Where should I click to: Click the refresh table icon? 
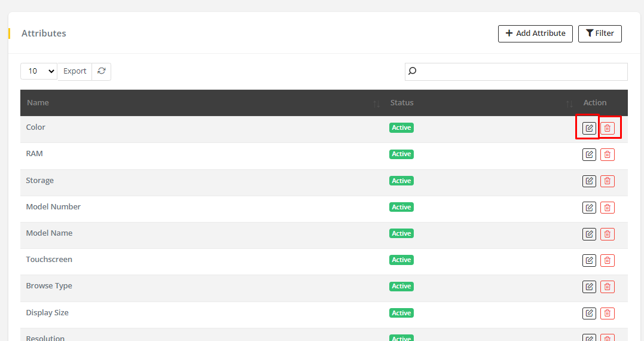click(102, 71)
